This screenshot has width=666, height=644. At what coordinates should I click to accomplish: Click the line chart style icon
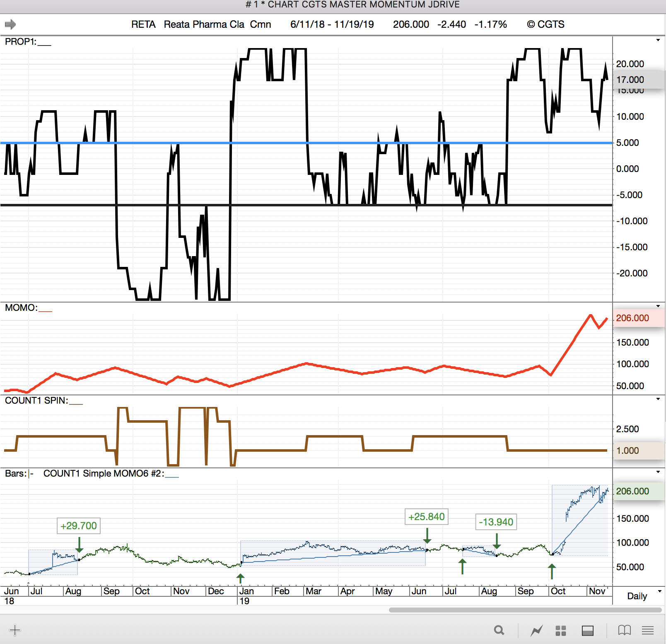(537, 631)
